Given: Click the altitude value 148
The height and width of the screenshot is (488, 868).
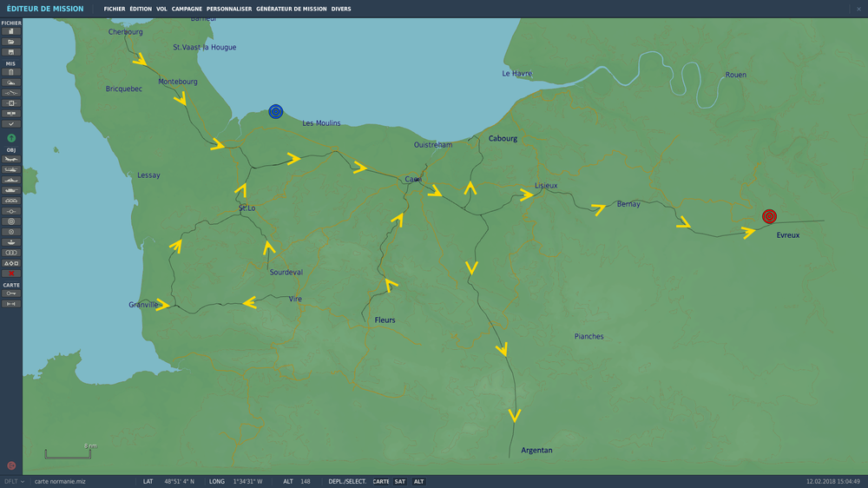Looking at the screenshot, I should [305, 481].
